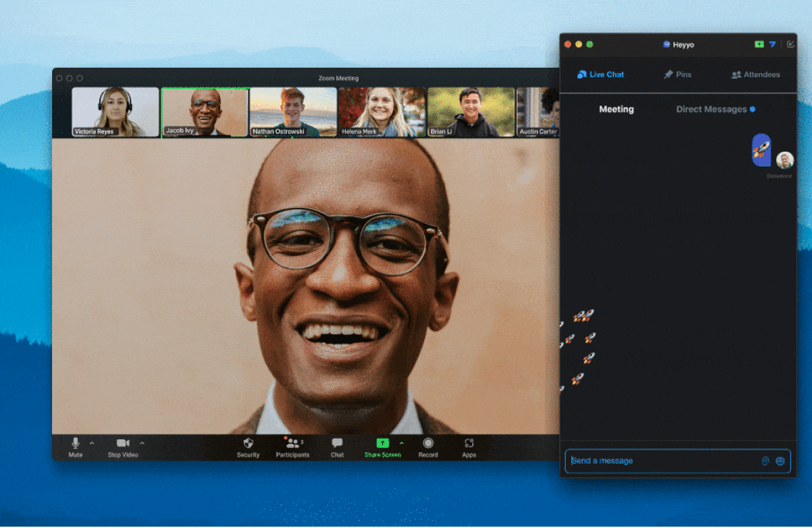The width and height of the screenshot is (812, 528).
Task: Select the Meeting chat sub-tab
Action: tap(616, 109)
